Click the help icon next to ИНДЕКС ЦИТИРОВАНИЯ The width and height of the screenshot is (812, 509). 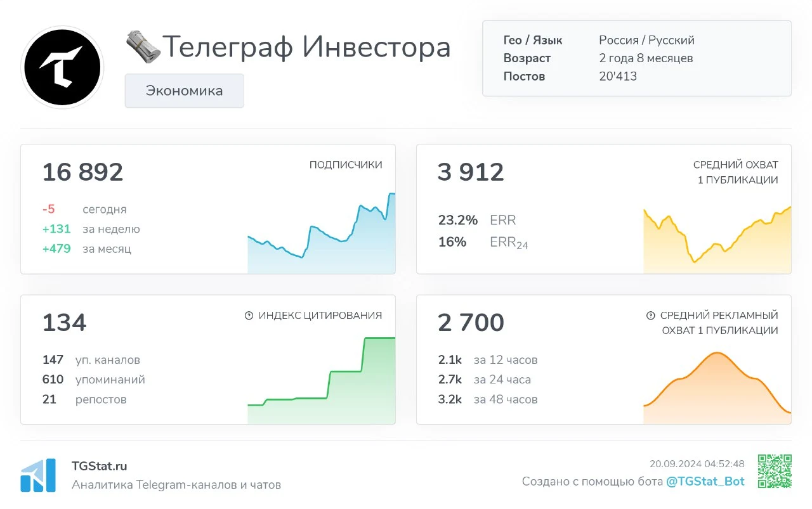point(249,316)
